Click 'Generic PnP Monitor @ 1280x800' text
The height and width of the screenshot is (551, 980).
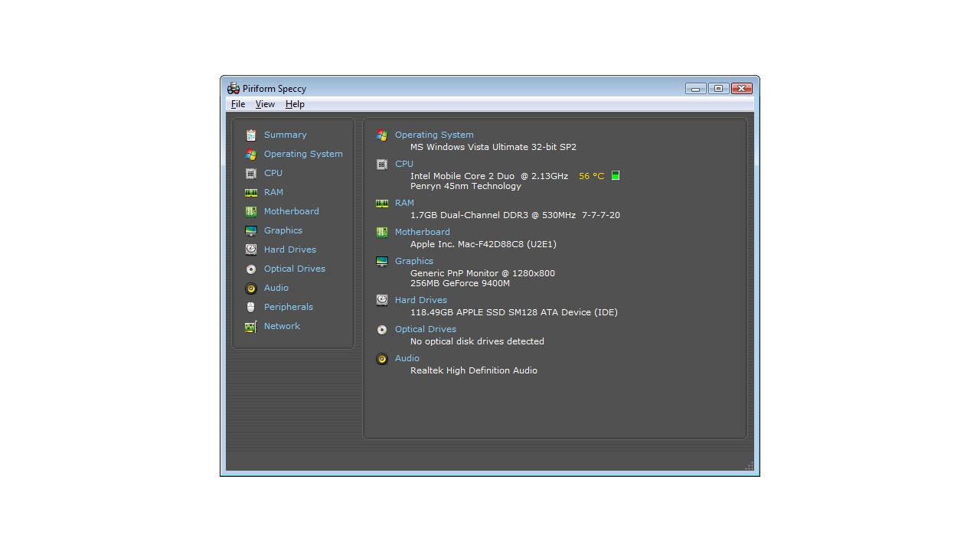(x=482, y=273)
